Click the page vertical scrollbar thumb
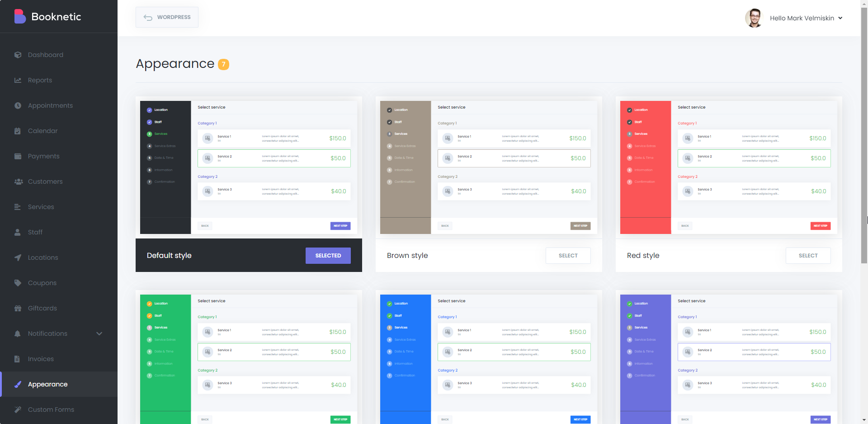Image resolution: width=868 pixels, height=424 pixels. [x=864, y=136]
